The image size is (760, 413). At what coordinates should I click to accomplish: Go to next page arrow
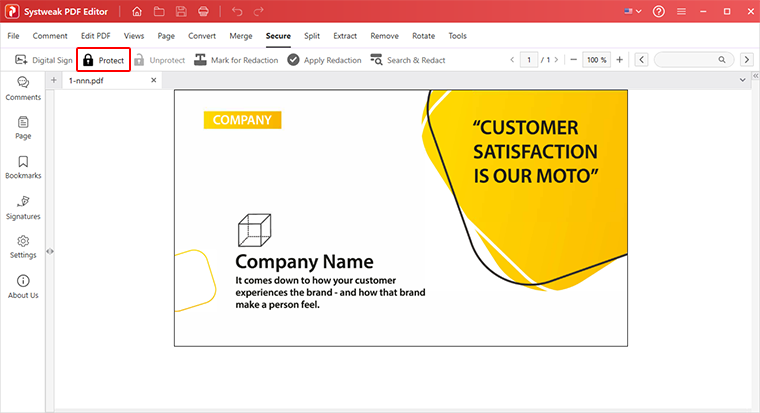(x=556, y=60)
